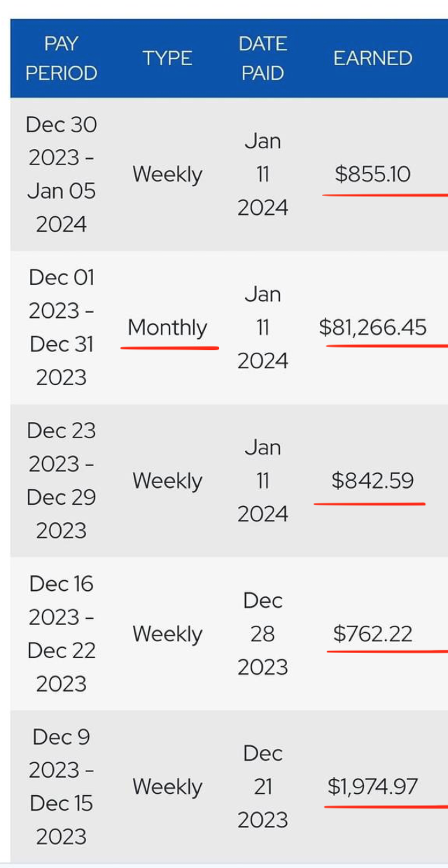
Task: Click the DATE PAID column header
Action: (x=262, y=58)
